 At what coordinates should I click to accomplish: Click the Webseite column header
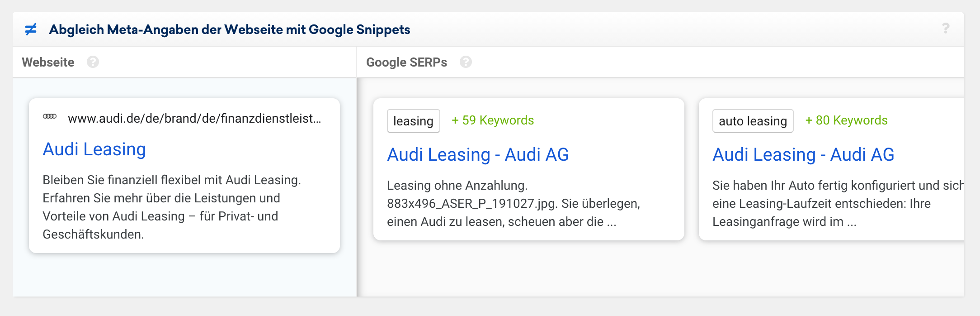pyautogui.click(x=48, y=62)
